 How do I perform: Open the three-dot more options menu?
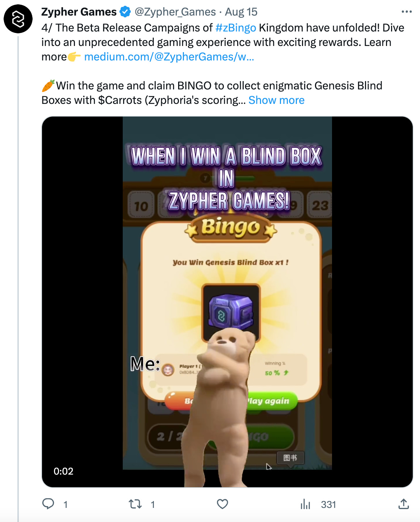[407, 12]
